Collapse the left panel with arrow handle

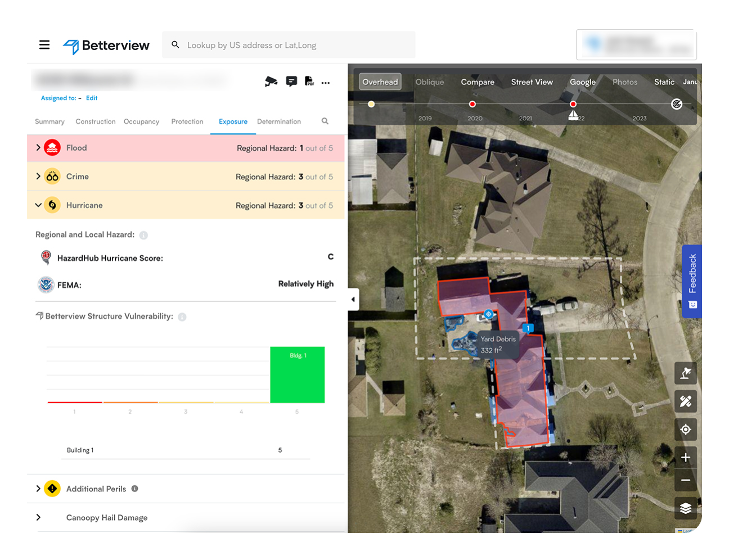point(353,300)
